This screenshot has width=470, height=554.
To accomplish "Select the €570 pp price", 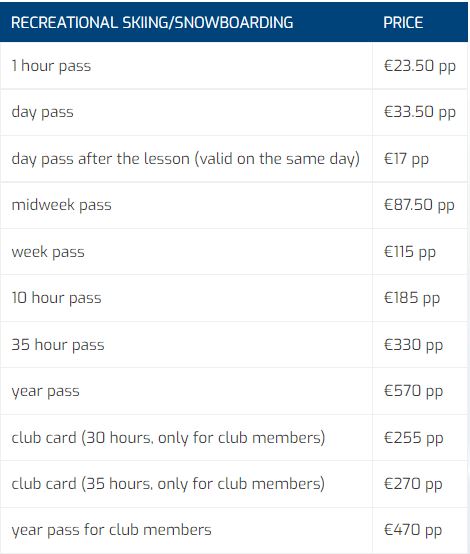I will (413, 391).
